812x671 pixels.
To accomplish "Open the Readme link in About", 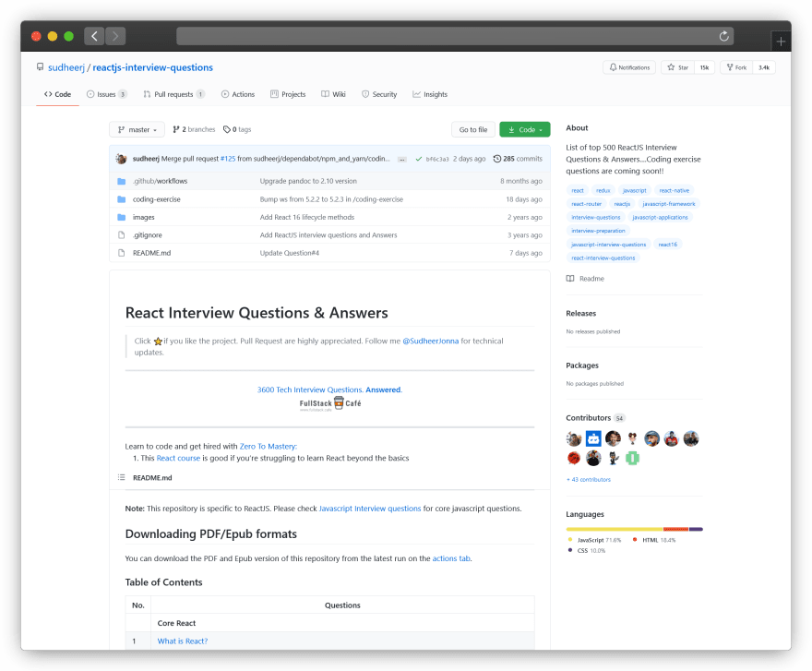I will point(585,279).
